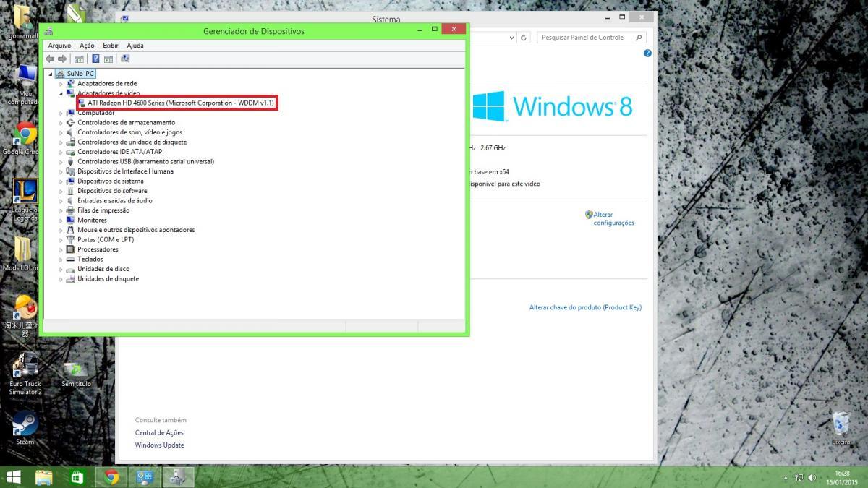This screenshot has width=868, height=488.
Task: Expand Controladores IDE ATA/ATAPI arrow
Action: 61,152
